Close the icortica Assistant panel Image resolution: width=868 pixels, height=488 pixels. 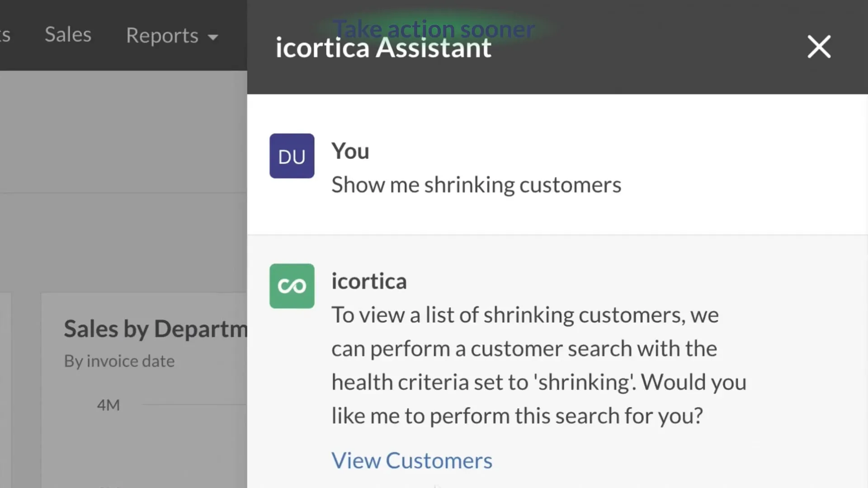click(x=819, y=47)
